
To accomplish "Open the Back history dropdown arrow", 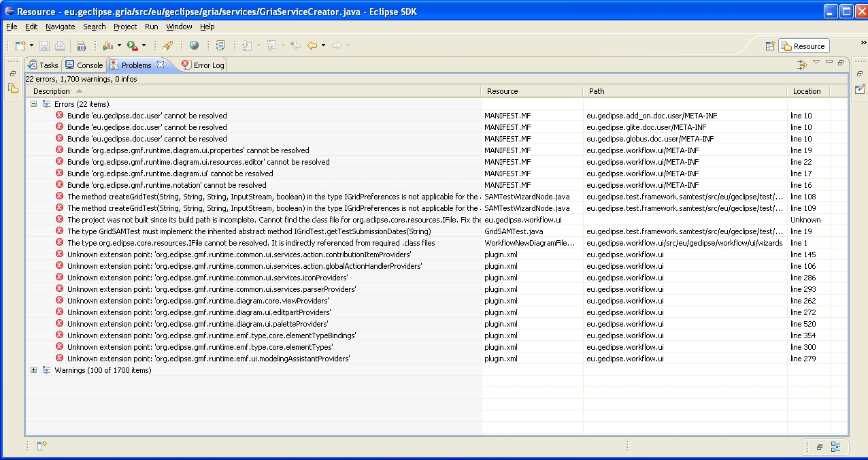I will tap(323, 46).
